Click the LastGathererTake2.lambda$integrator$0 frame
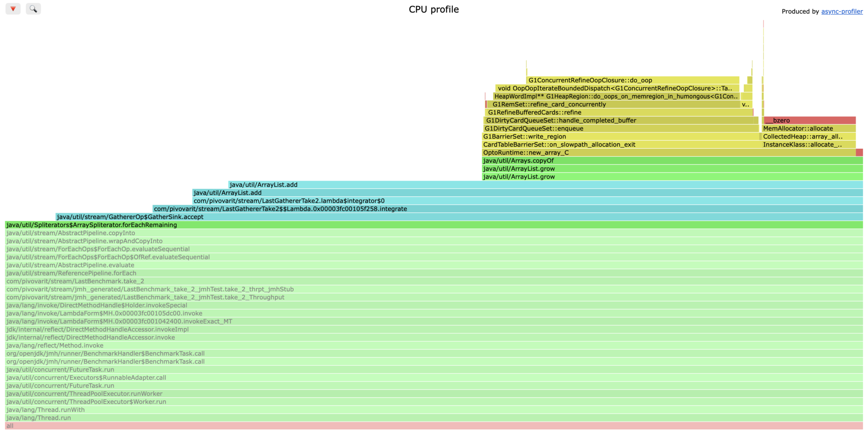868x437 pixels. (527, 201)
